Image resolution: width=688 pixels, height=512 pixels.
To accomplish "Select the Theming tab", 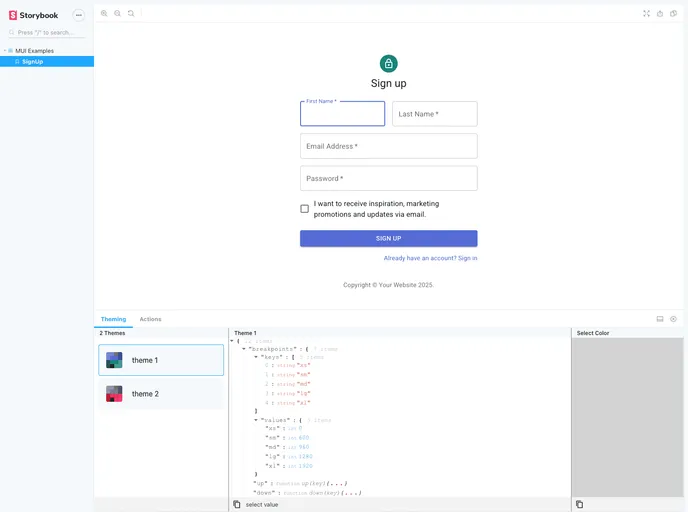I will tap(113, 319).
